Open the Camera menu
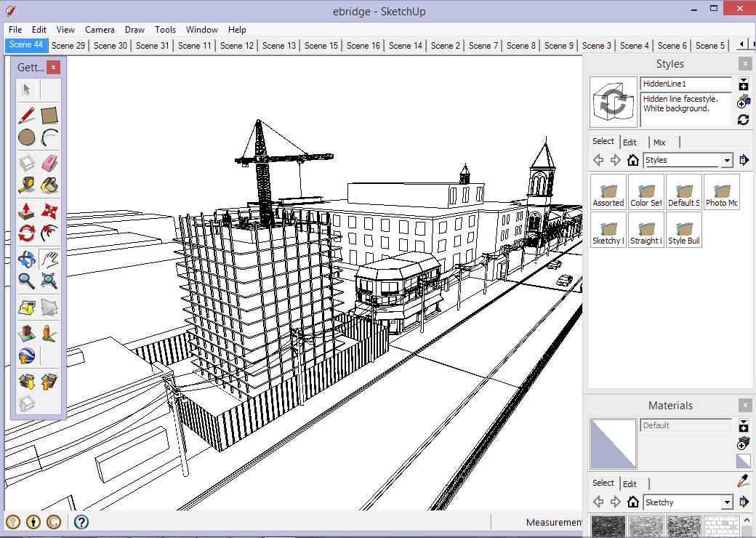The width and height of the screenshot is (756, 538). [x=100, y=30]
